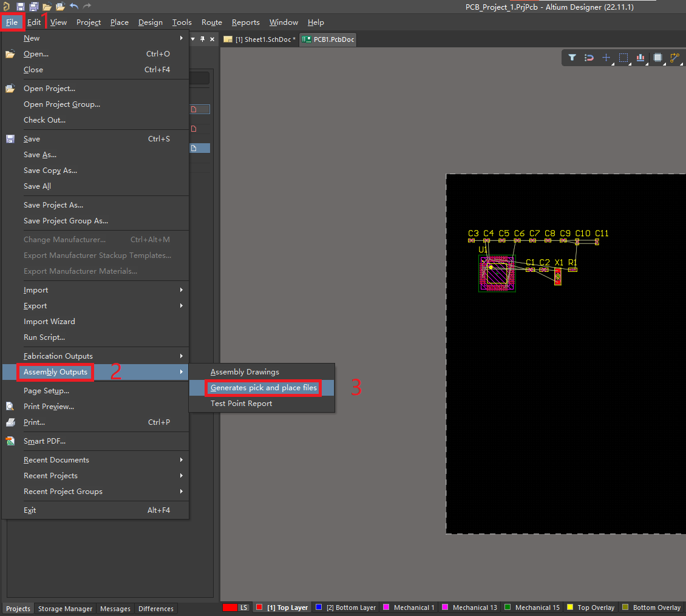Click the Open Project icon in quick access toolbar

point(60,7)
